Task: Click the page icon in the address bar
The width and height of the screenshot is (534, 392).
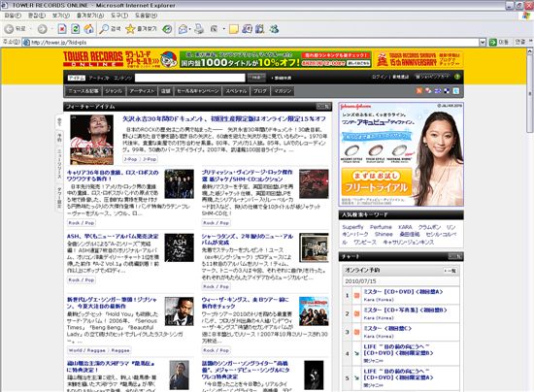Action: (x=26, y=42)
